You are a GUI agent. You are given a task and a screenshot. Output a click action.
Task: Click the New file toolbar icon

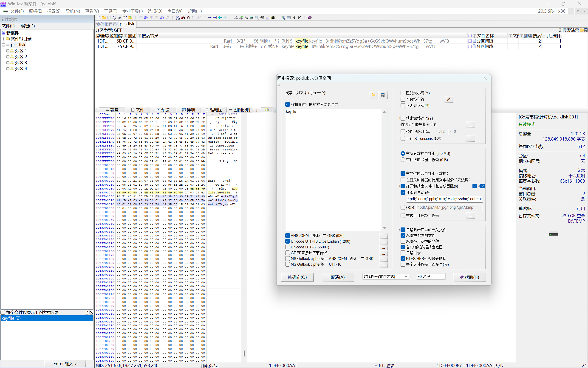click(99, 17)
